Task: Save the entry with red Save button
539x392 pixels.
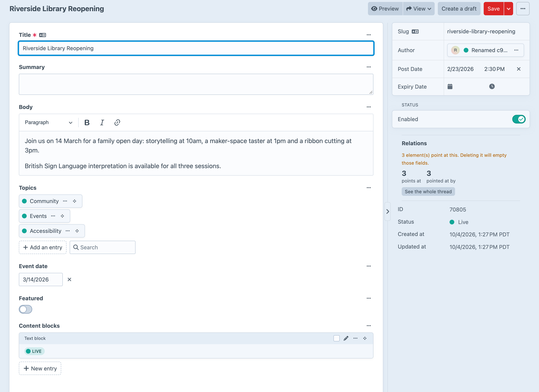Action: click(x=494, y=9)
